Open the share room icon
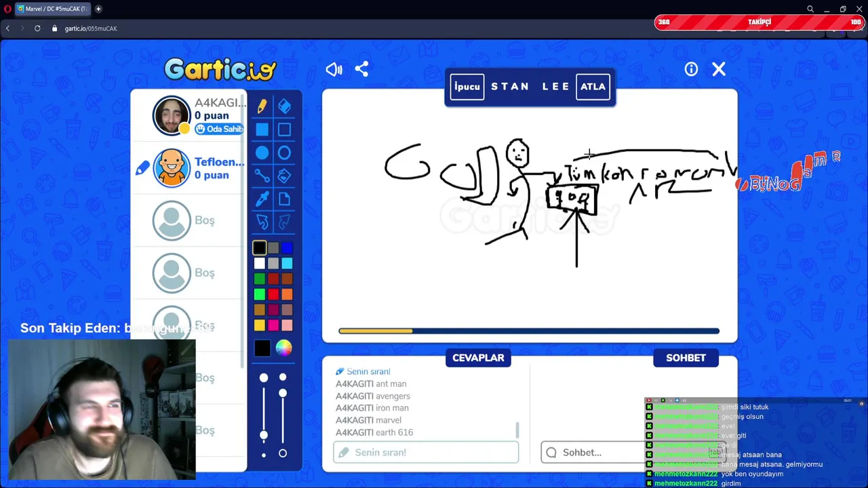The width and height of the screenshot is (868, 488). pos(361,69)
